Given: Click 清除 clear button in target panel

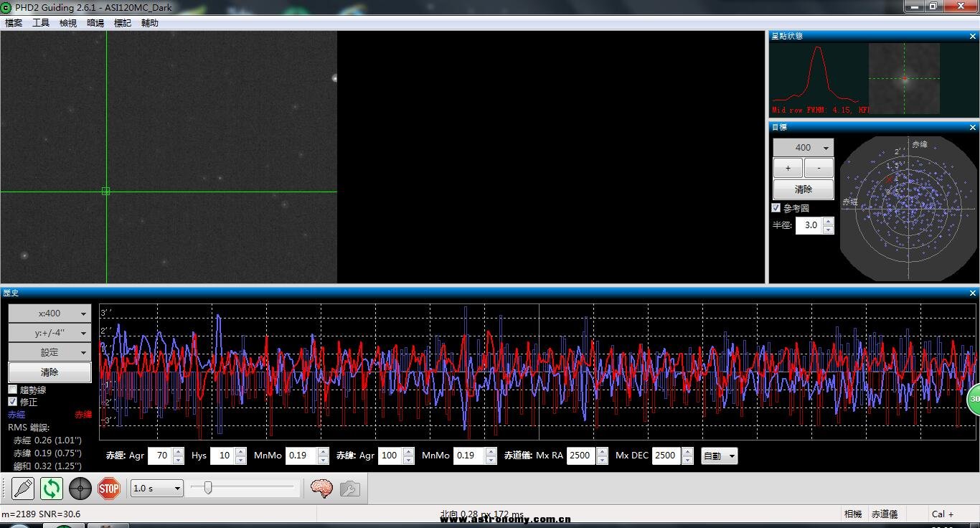Looking at the screenshot, I should 804,189.
